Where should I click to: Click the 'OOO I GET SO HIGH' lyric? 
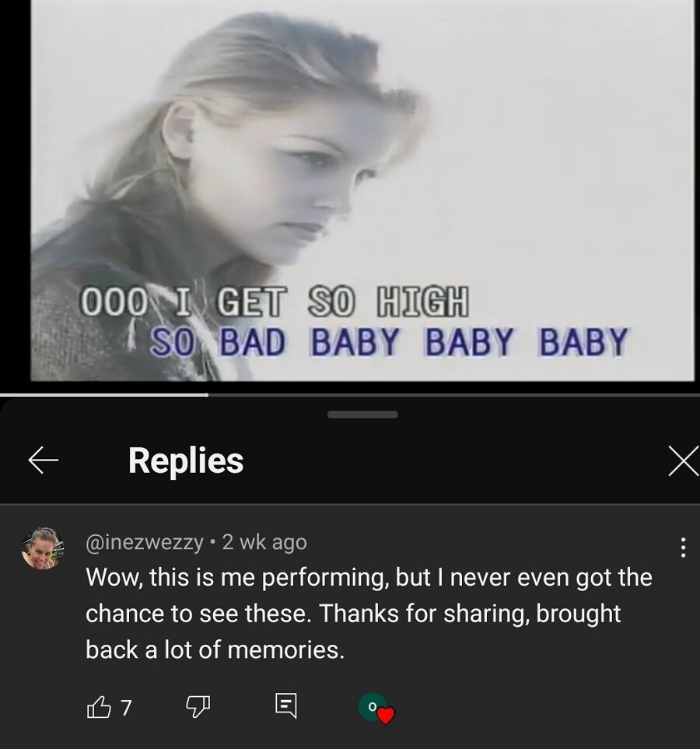tap(275, 302)
